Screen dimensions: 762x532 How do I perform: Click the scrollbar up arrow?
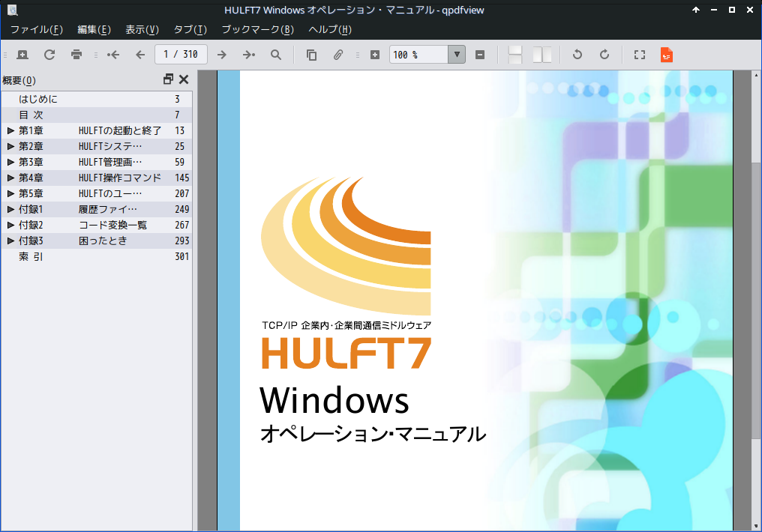756,75
